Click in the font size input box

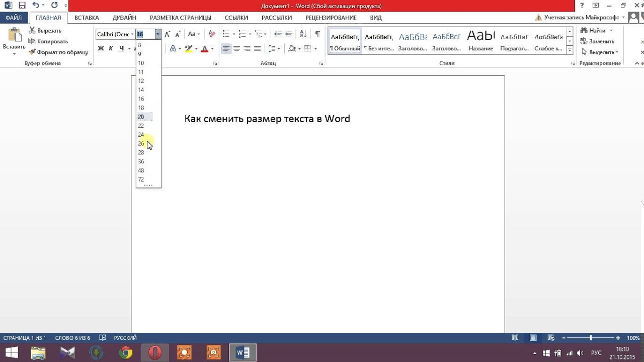coord(145,34)
